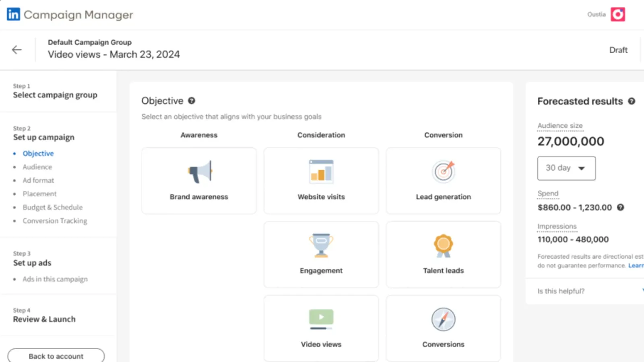This screenshot has width=644, height=362.
Task: Pick the Lead generation target objective
Action: pos(443,181)
